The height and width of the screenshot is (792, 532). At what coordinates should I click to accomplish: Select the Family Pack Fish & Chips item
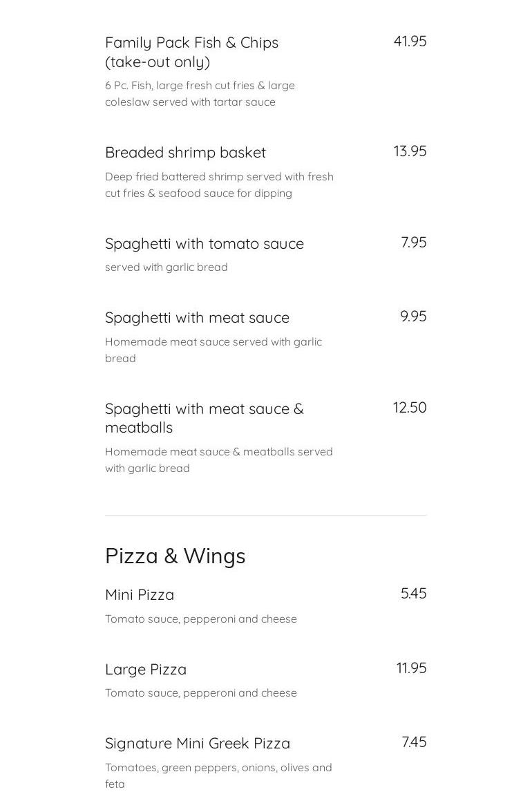[192, 52]
